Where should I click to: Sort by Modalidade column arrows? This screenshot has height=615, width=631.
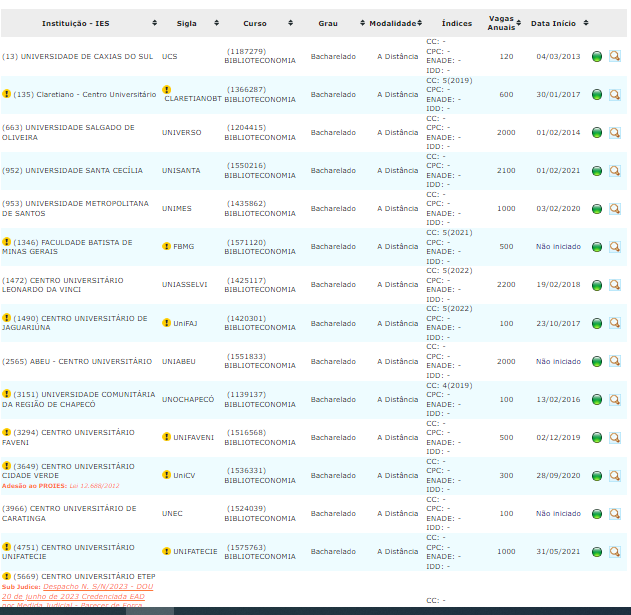pyautogui.click(x=420, y=23)
